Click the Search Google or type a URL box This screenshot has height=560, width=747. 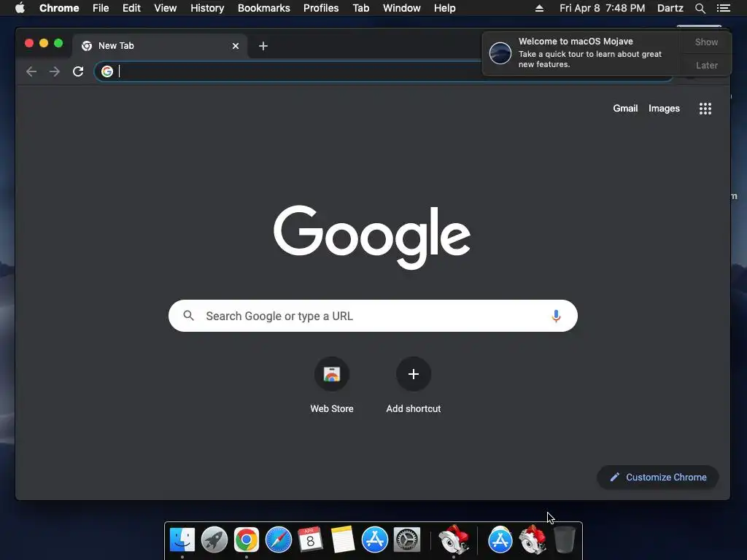click(373, 316)
